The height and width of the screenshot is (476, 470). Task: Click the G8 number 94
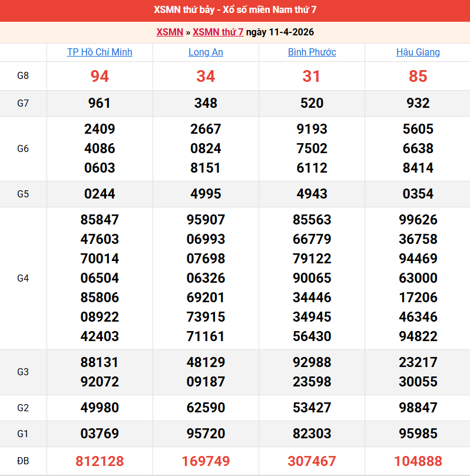(100, 76)
